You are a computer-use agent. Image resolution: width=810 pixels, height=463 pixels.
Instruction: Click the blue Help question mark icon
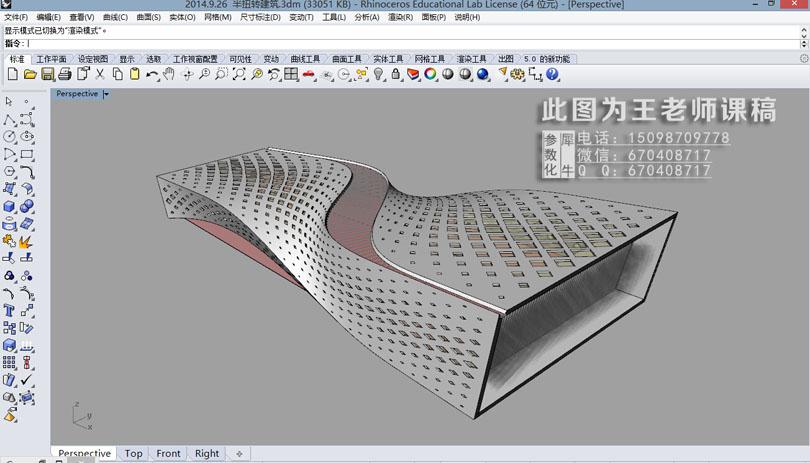[x=552, y=74]
